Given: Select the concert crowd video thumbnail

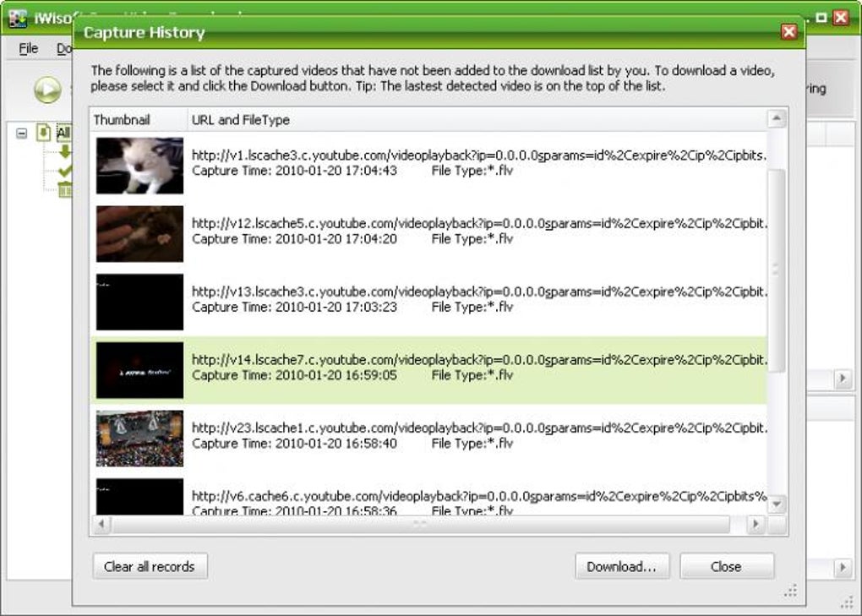Looking at the screenshot, I should tap(139, 438).
